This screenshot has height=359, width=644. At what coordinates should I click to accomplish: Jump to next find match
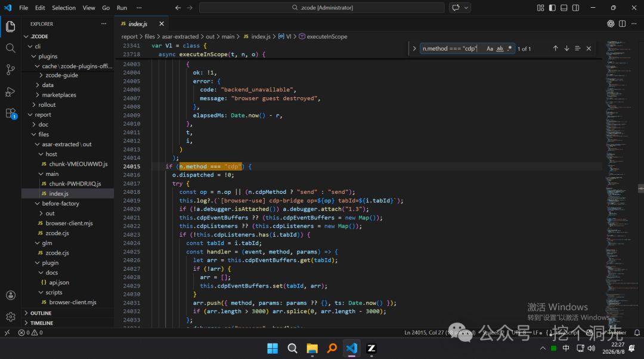pyautogui.click(x=566, y=48)
